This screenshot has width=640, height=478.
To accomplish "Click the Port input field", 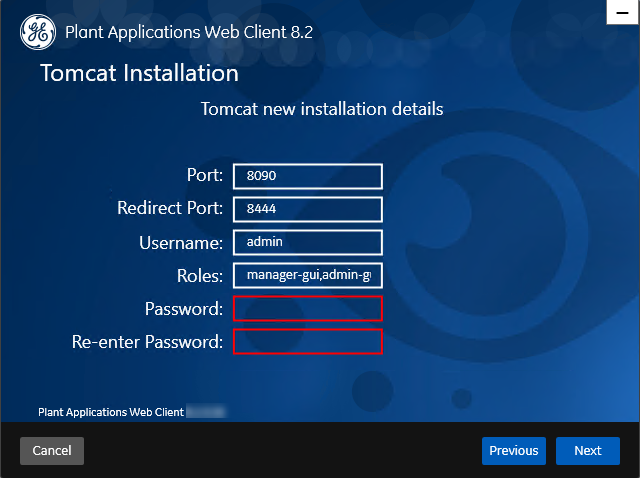I will [x=308, y=176].
